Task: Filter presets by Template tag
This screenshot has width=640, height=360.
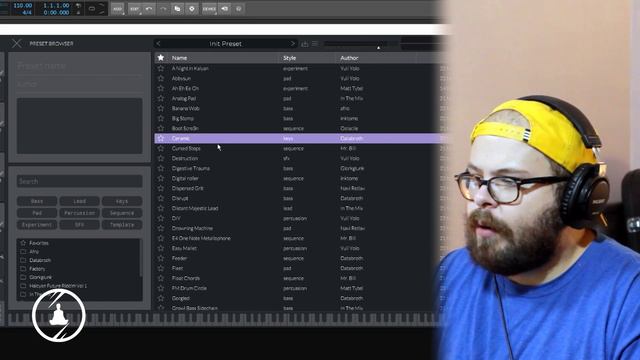Action: coord(122,225)
